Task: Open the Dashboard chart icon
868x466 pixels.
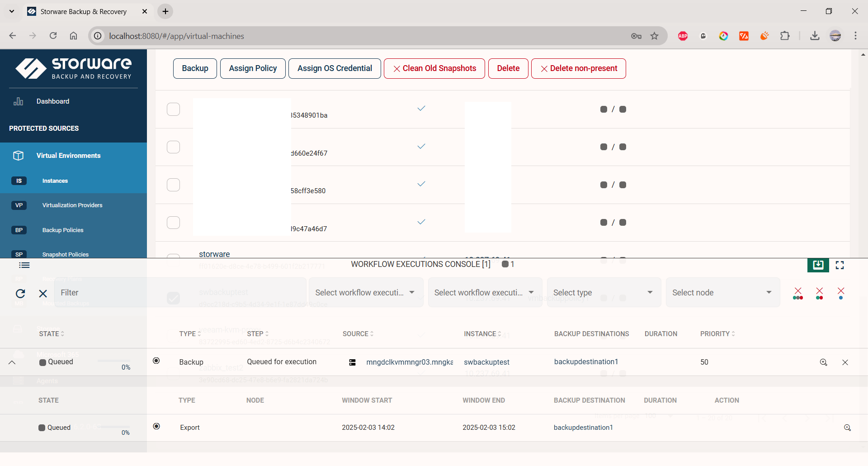Action: point(18,101)
